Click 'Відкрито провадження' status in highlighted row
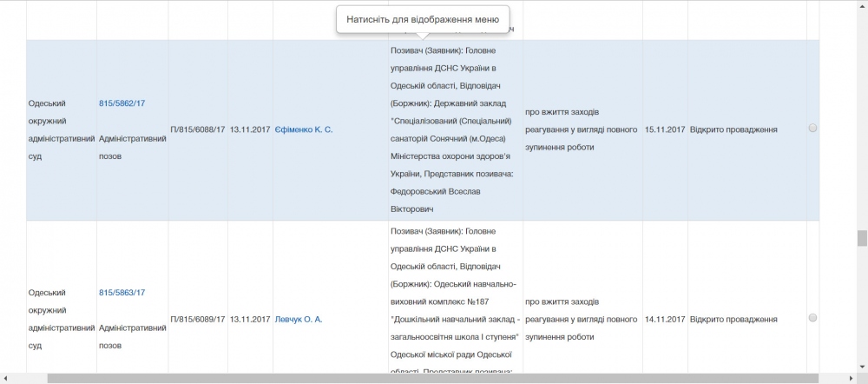The width and height of the screenshot is (868, 384). pyautogui.click(x=733, y=129)
